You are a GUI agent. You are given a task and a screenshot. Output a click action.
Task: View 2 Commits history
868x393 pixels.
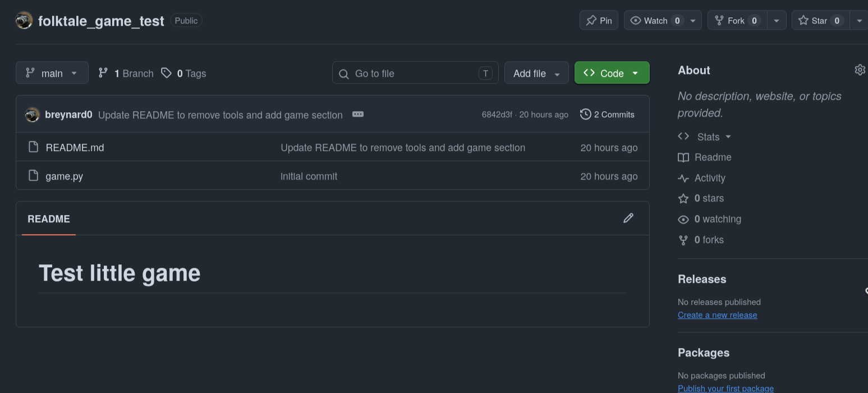pyautogui.click(x=608, y=114)
